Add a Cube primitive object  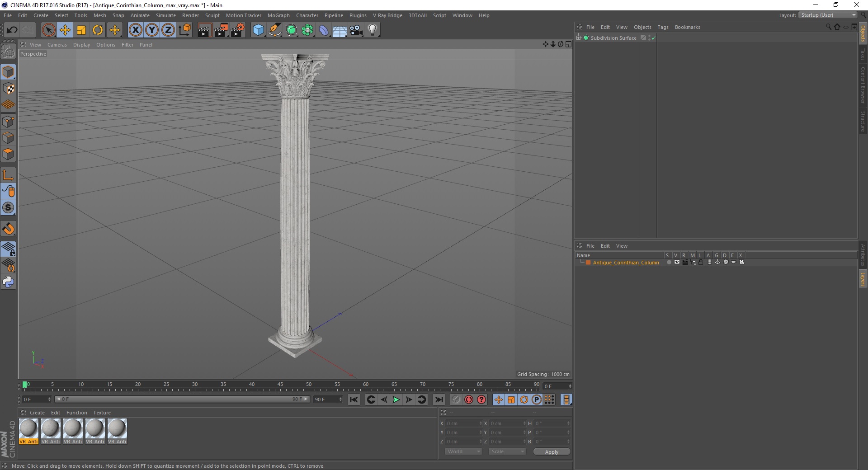tap(258, 30)
